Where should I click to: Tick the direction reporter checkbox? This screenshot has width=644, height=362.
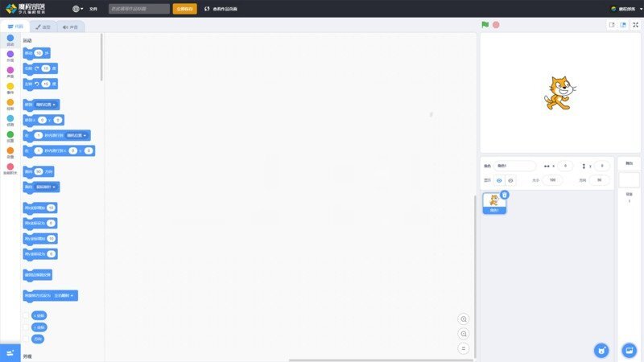pyautogui.click(x=27, y=339)
